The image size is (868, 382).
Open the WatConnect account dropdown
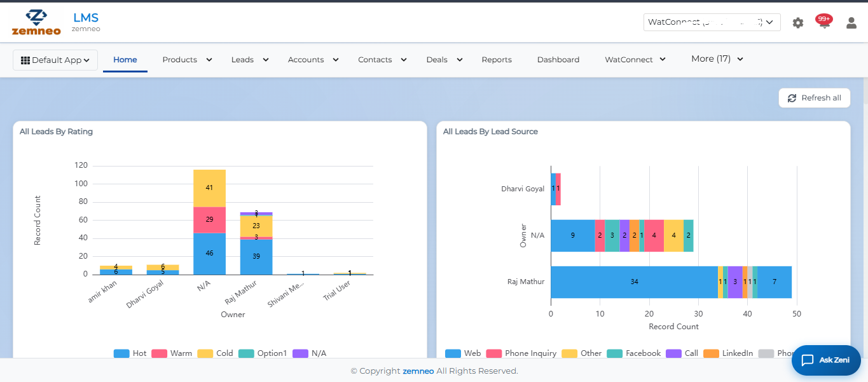point(712,22)
